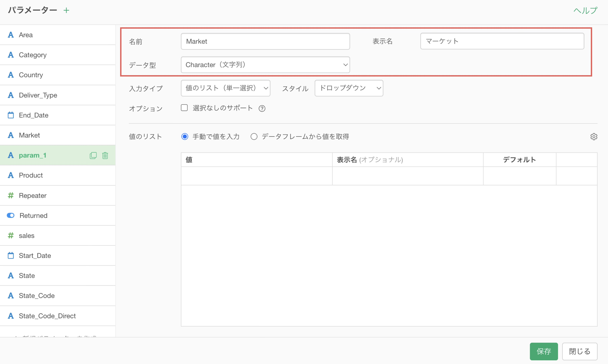
Task: Select the データフレームから値を取得 radio option
Action: [254, 137]
